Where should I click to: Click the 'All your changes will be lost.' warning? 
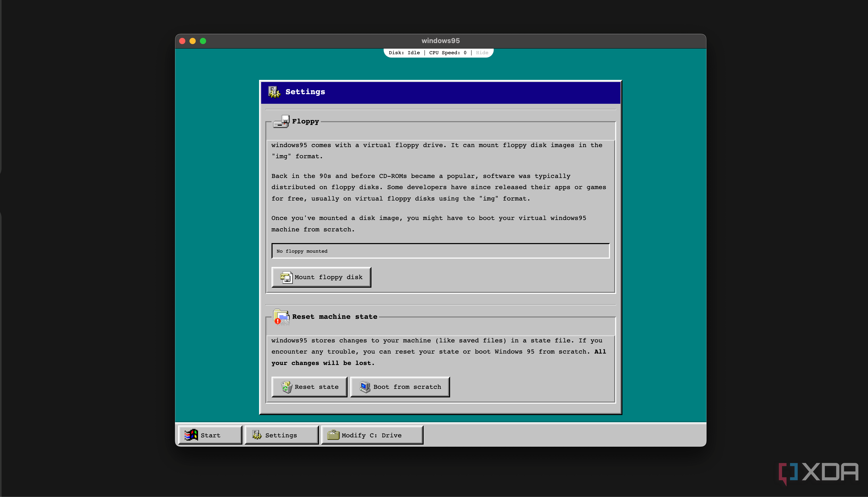click(438, 357)
